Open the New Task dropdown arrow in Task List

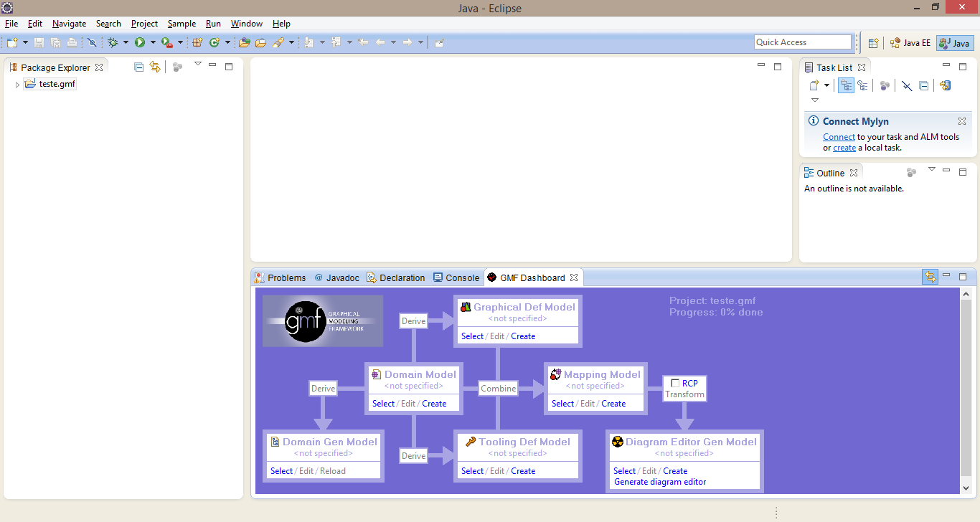click(x=826, y=85)
